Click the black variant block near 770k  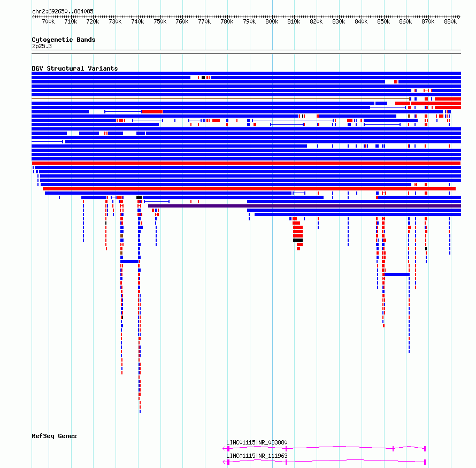[203, 78]
